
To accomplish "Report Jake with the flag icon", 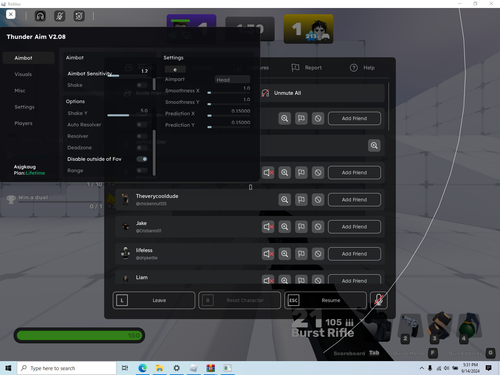I will [x=301, y=227].
